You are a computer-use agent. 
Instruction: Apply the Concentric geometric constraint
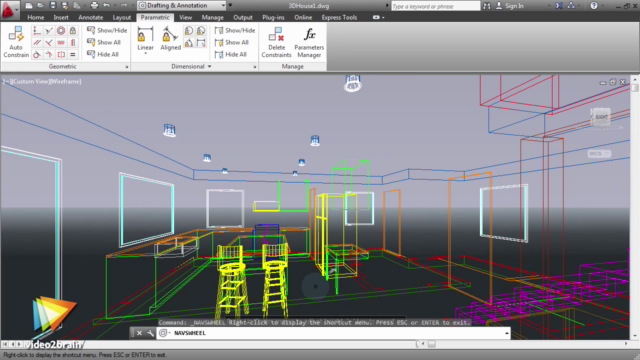coord(61,30)
